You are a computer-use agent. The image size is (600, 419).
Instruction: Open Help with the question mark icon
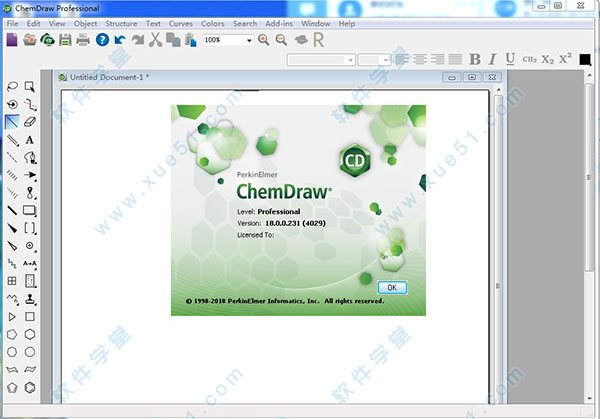pos(102,40)
